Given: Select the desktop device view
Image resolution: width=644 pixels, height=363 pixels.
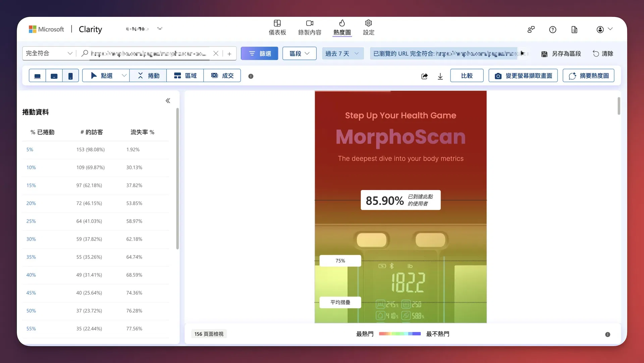Looking at the screenshot, I should point(38,76).
